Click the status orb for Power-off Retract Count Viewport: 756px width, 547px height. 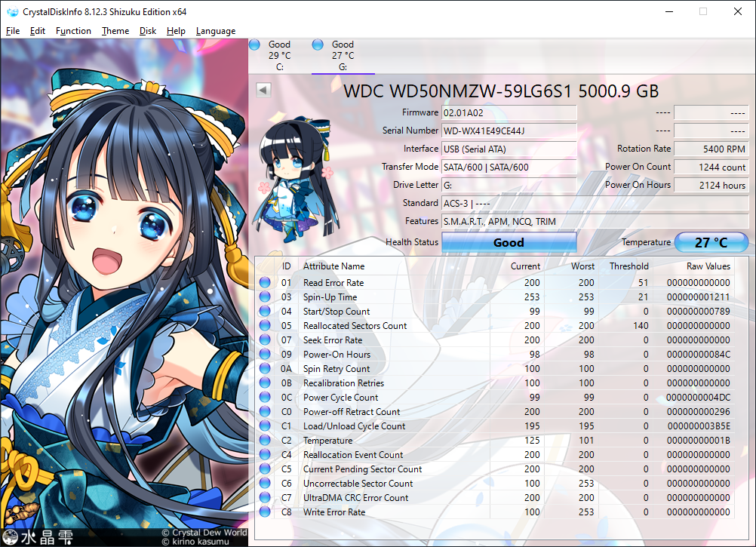265,412
